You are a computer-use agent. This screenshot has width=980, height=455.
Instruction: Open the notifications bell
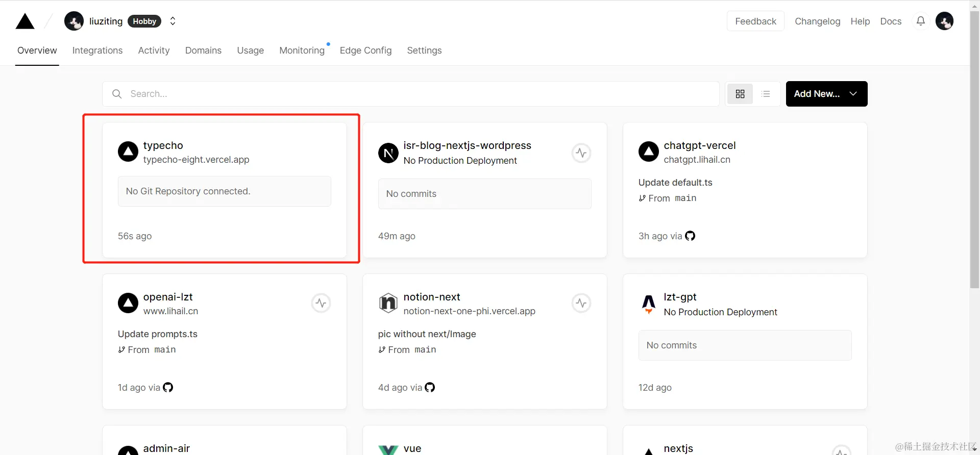click(x=921, y=21)
